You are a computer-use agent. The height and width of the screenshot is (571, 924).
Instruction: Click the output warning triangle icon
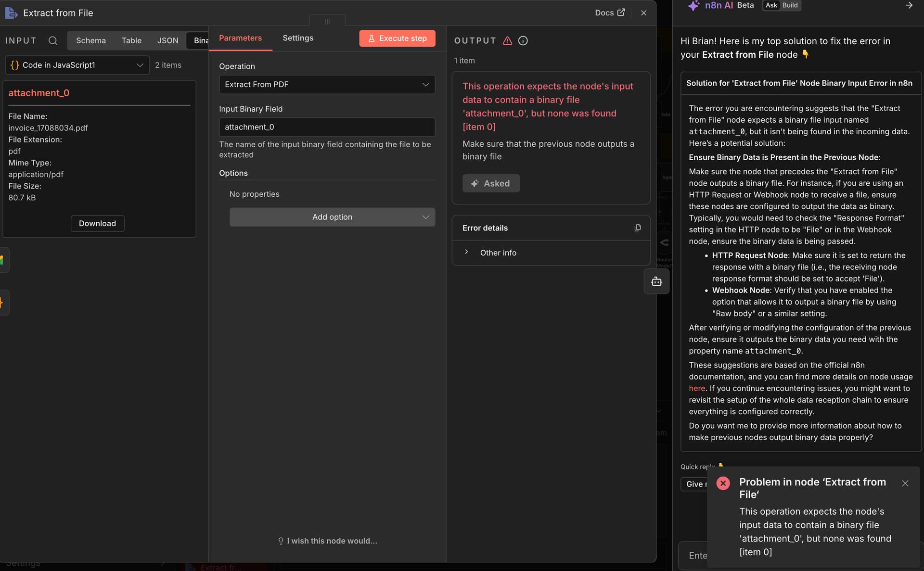(507, 41)
